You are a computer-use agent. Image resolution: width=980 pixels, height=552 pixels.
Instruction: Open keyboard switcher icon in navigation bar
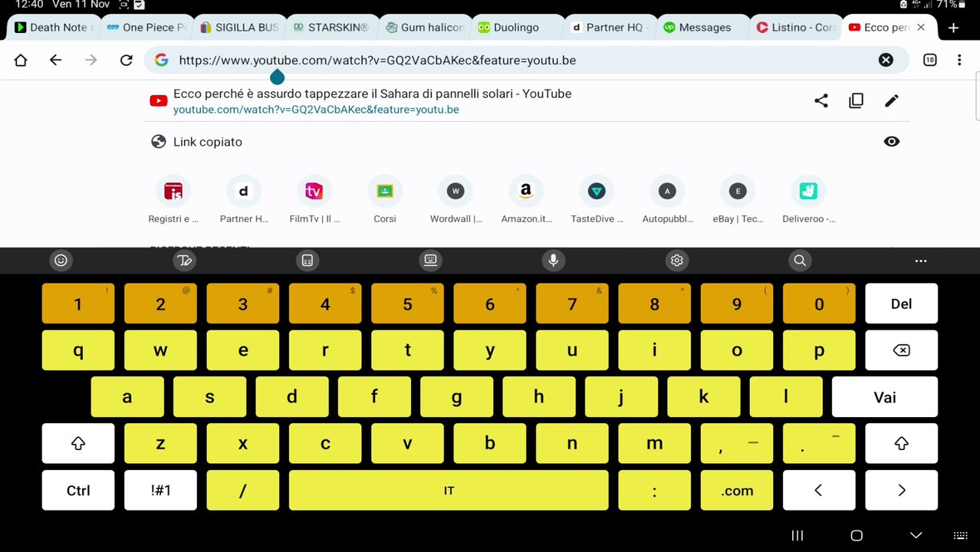[960, 535]
